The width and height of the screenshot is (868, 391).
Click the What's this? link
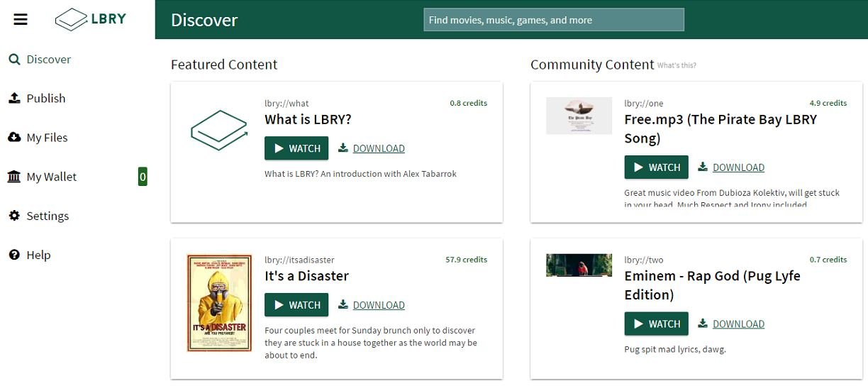click(x=677, y=65)
